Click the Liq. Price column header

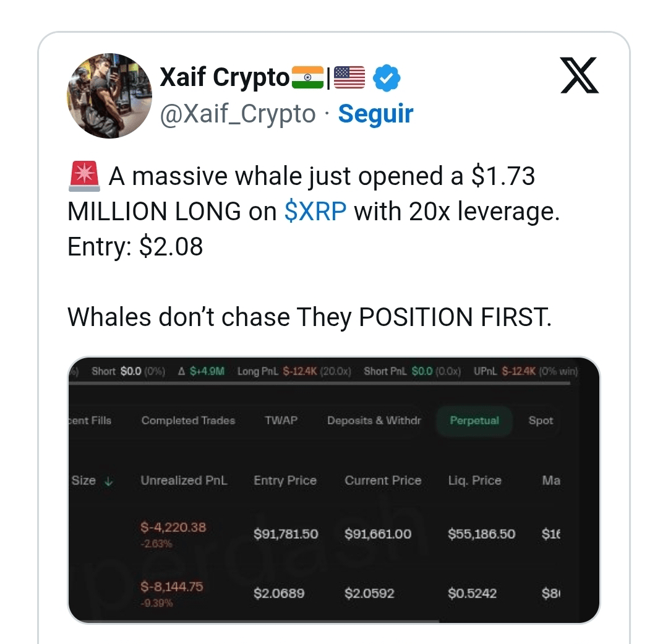474,481
